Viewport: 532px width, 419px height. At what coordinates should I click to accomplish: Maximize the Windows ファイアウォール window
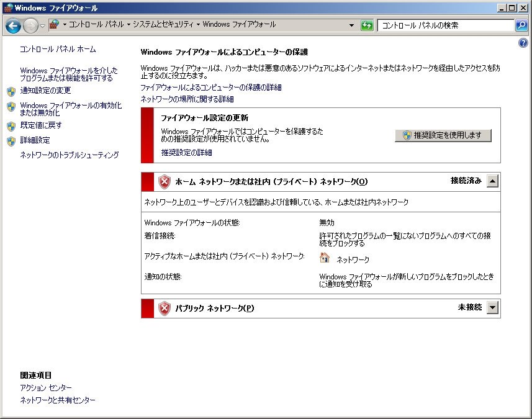coord(512,8)
